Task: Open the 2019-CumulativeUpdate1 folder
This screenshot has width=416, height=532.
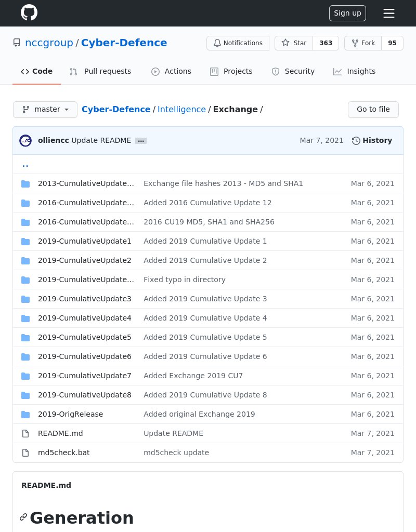Action: (85, 241)
